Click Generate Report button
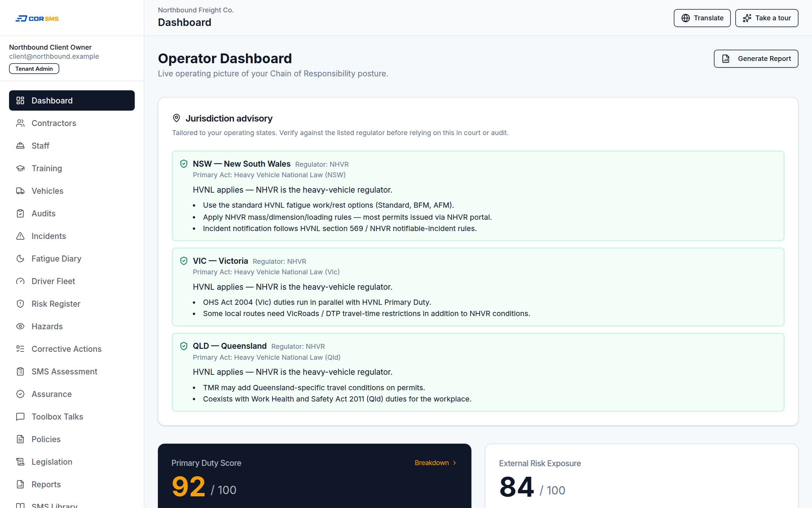This screenshot has height=508, width=812. [756, 59]
